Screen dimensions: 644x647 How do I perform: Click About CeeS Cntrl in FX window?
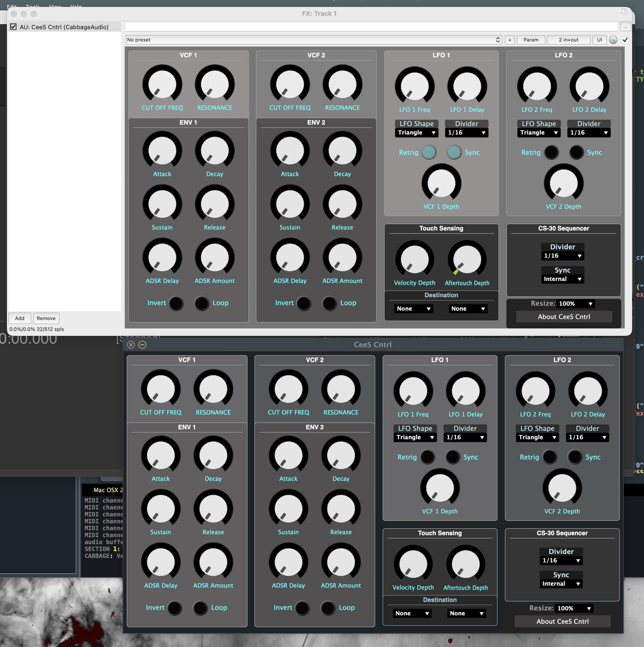pos(564,317)
